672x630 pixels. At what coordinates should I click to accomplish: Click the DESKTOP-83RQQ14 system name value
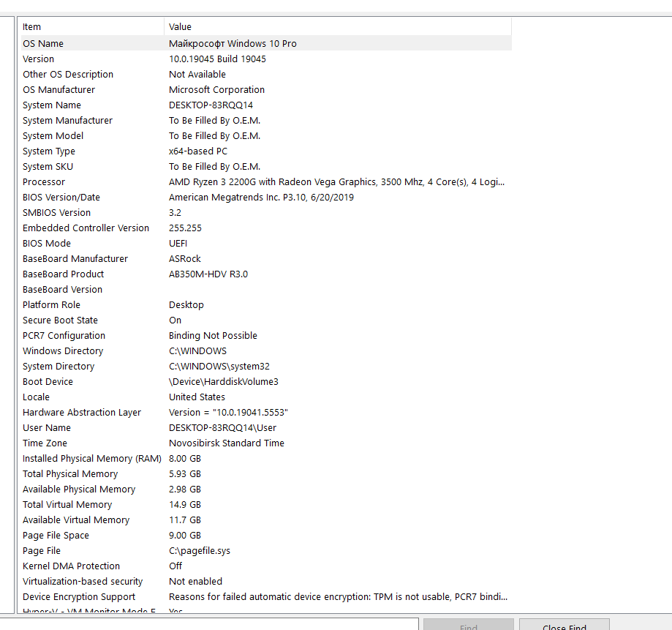211,105
